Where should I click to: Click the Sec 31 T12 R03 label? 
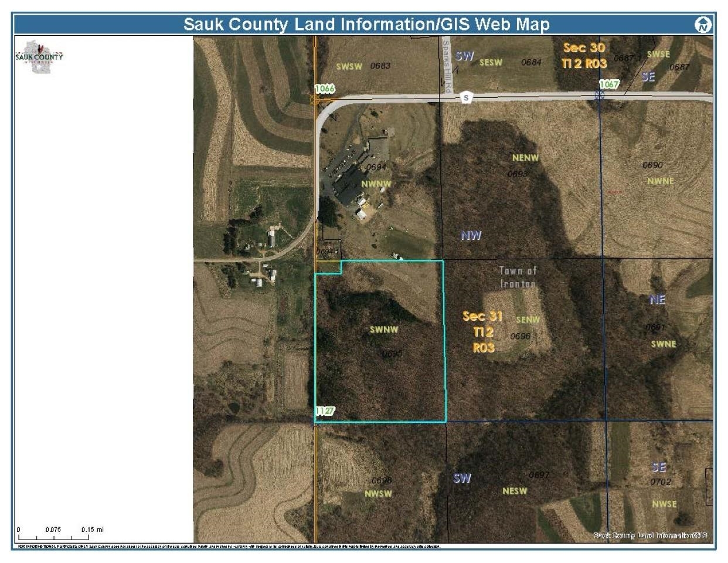click(x=483, y=332)
